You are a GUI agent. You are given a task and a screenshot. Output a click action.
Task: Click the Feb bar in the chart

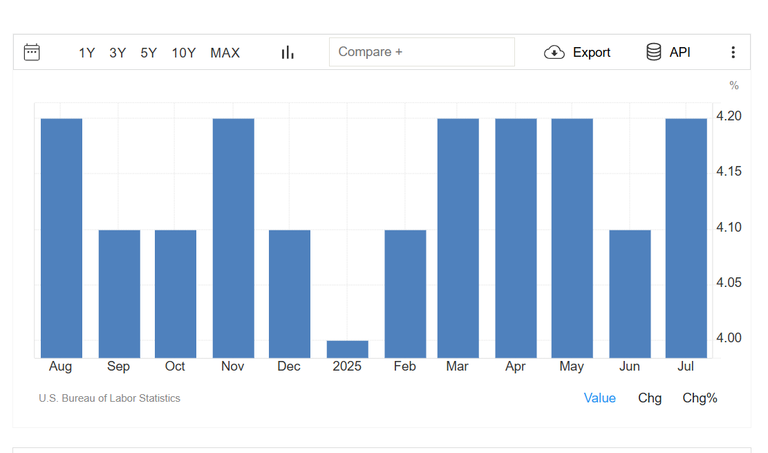(405, 294)
